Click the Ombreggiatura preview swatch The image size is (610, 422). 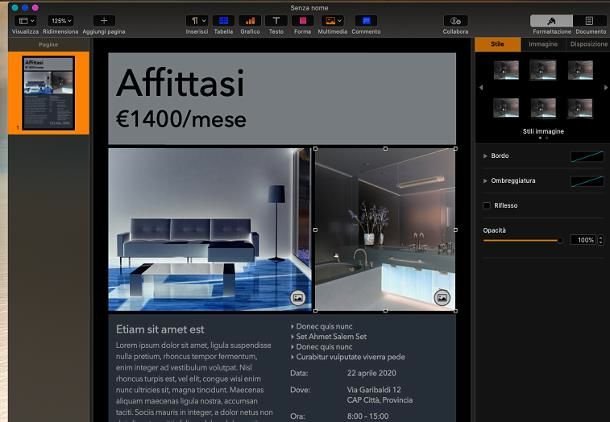pos(587,181)
